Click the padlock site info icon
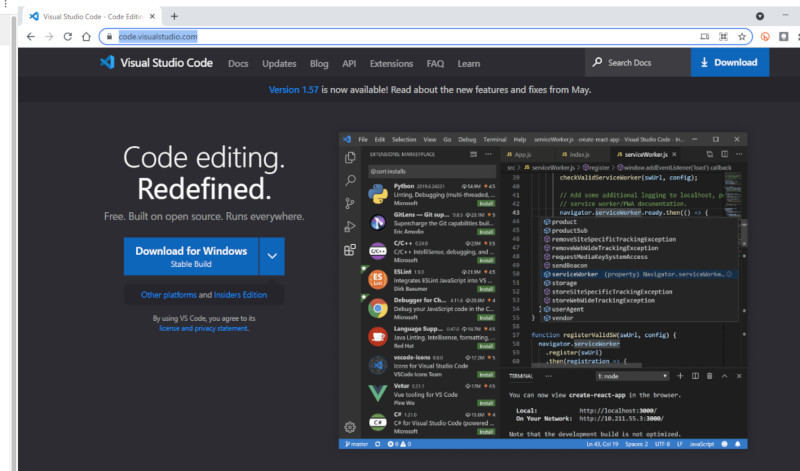This screenshot has height=471, width=800. pos(109,36)
